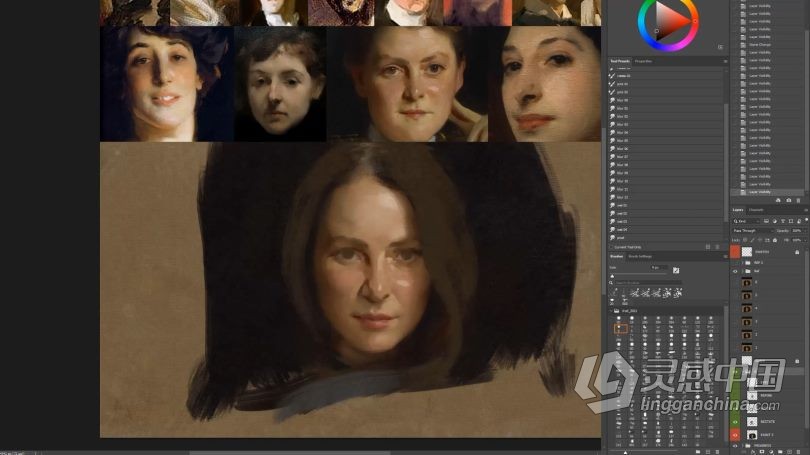Screen dimensions: 810x455
Task: Select layer 6 thumbnail in Layers panel
Action: coord(746,283)
